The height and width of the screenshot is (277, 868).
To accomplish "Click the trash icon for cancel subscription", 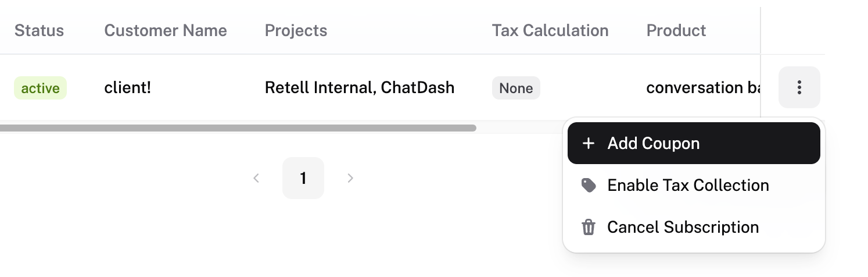I will 589,227.
